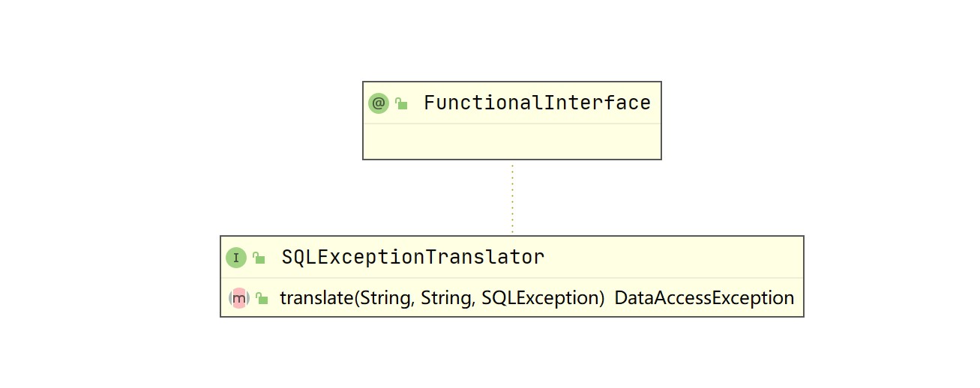Click the DataAccessException return type
This screenshot has height=388, width=980.
(703, 298)
